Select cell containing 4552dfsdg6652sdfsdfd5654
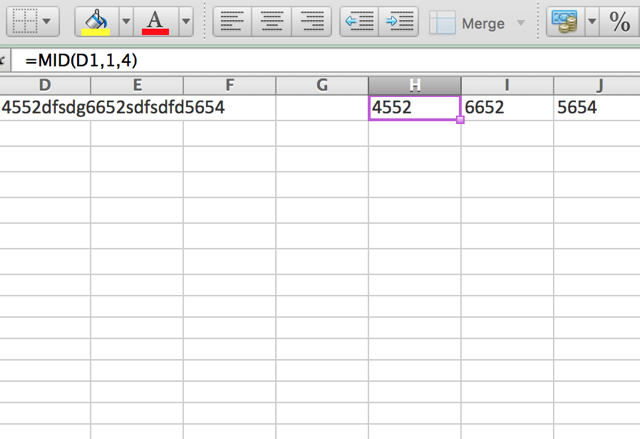 [45, 108]
